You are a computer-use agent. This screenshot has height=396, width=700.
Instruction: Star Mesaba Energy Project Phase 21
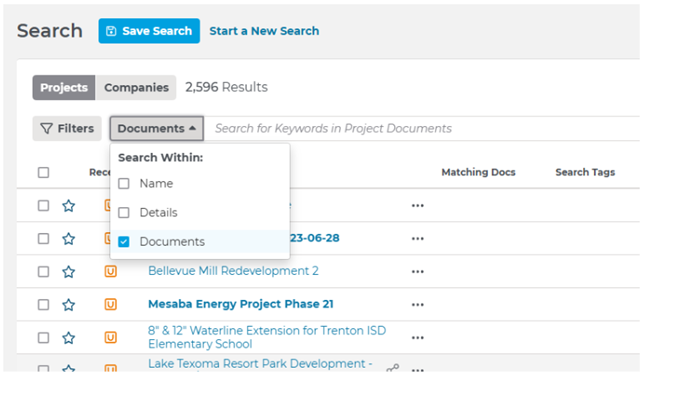(68, 304)
